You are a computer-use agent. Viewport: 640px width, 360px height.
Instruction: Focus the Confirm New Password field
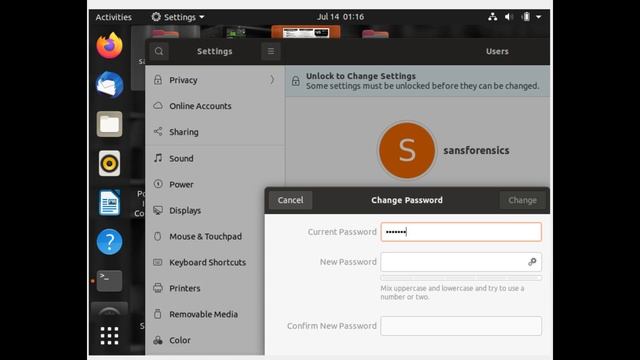[x=461, y=326]
